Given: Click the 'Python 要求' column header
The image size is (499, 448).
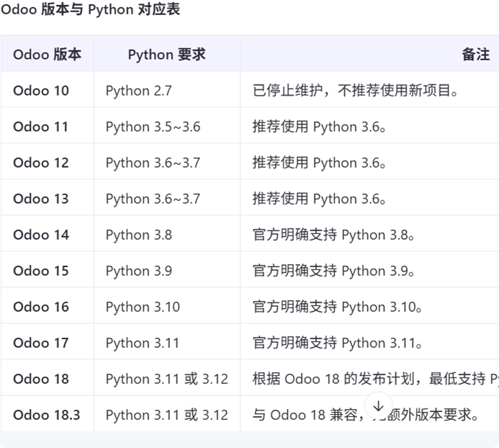Looking at the screenshot, I should pyautogui.click(x=167, y=55).
